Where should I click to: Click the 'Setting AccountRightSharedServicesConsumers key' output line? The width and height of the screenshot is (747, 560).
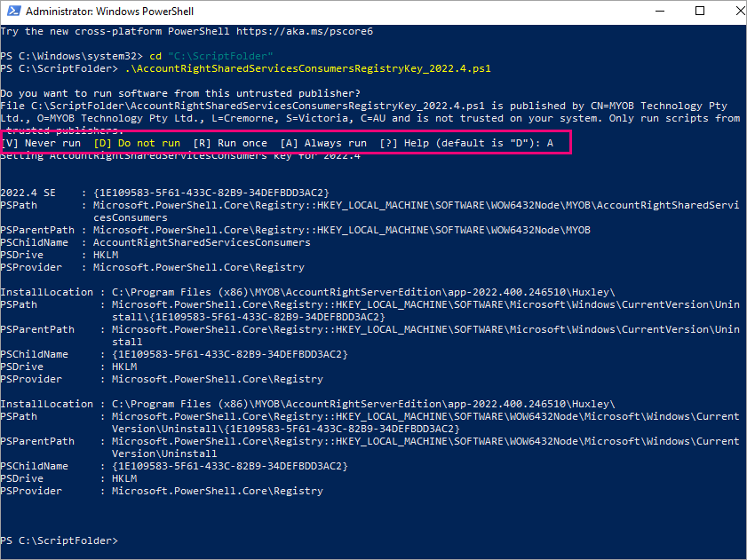click(x=180, y=156)
